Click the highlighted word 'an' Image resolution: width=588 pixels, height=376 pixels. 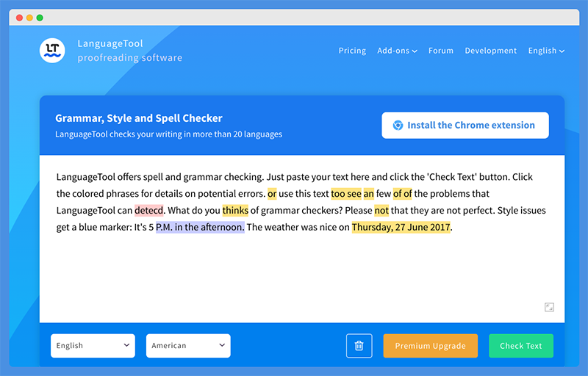coord(369,194)
